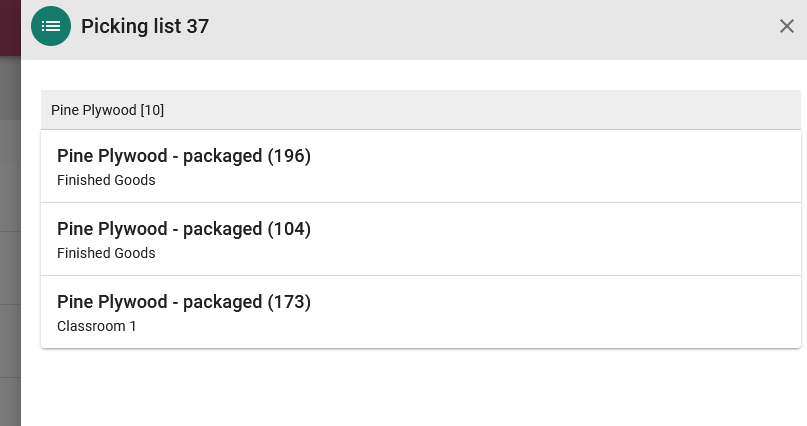Click the Picking list 37 title

click(145, 26)
